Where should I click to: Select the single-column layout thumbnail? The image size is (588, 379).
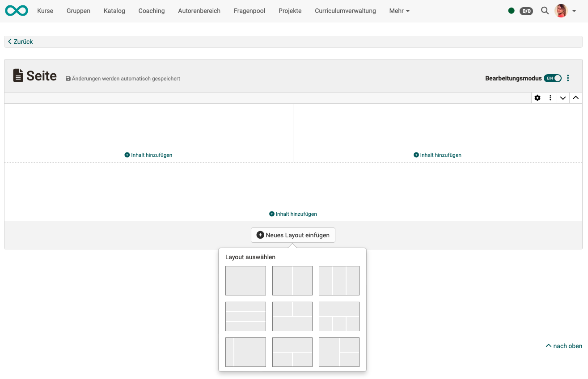245,280
